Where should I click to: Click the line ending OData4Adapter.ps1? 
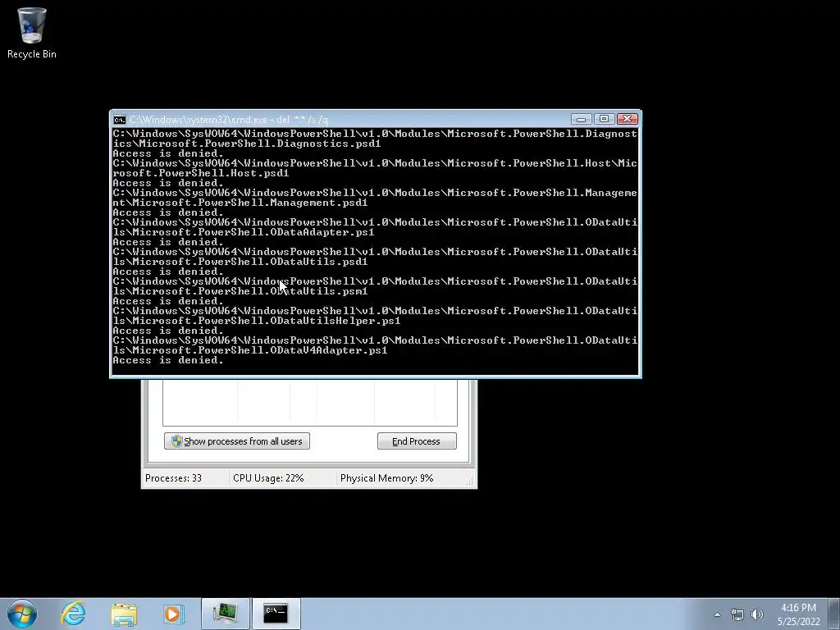pyautogui.click(x=249, y=350)
